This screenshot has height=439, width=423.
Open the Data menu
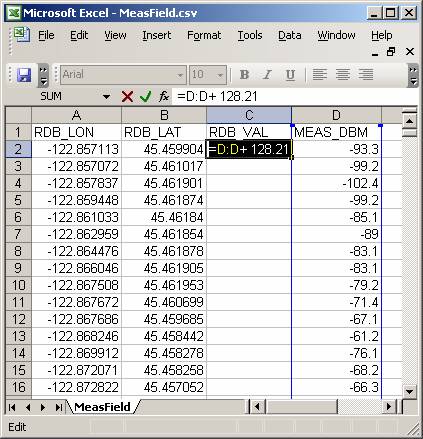[290, 35]
